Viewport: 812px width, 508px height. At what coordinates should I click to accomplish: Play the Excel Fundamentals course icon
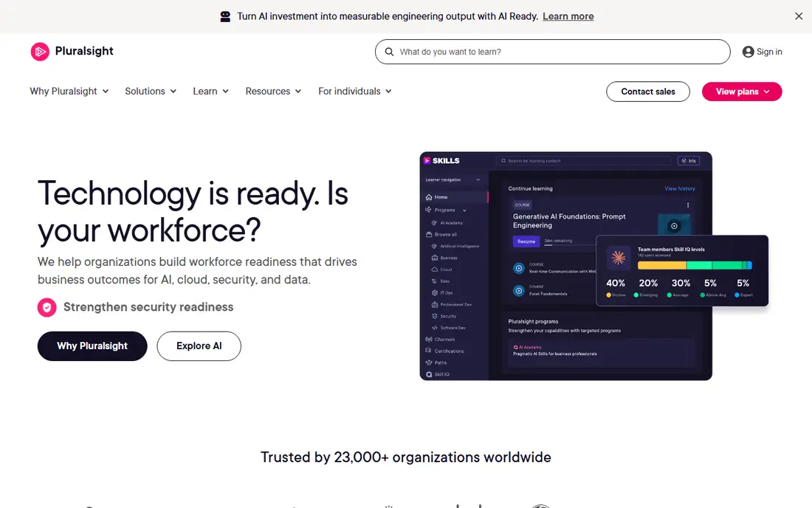[519, 290]
